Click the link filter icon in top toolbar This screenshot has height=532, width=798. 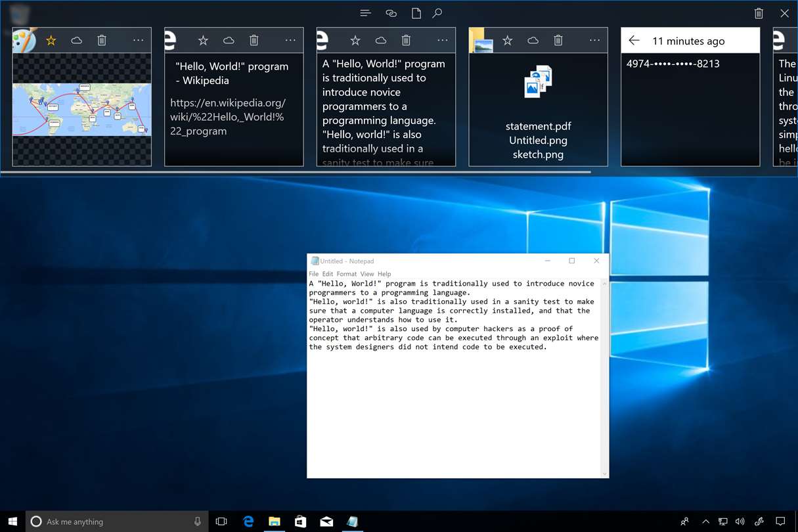[x=391, y=13]
